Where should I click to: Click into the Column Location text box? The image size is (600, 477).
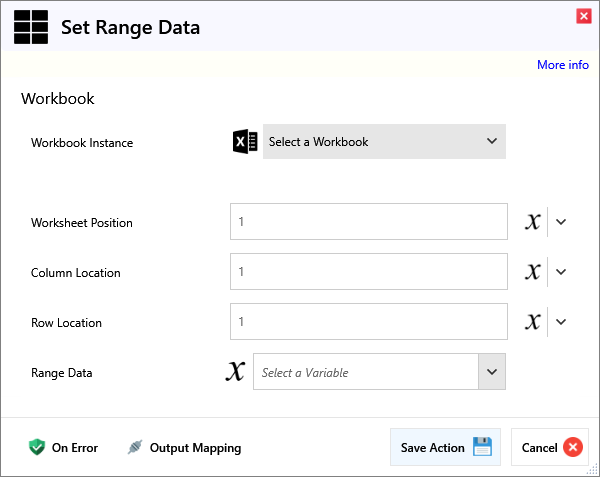(368, 272)
